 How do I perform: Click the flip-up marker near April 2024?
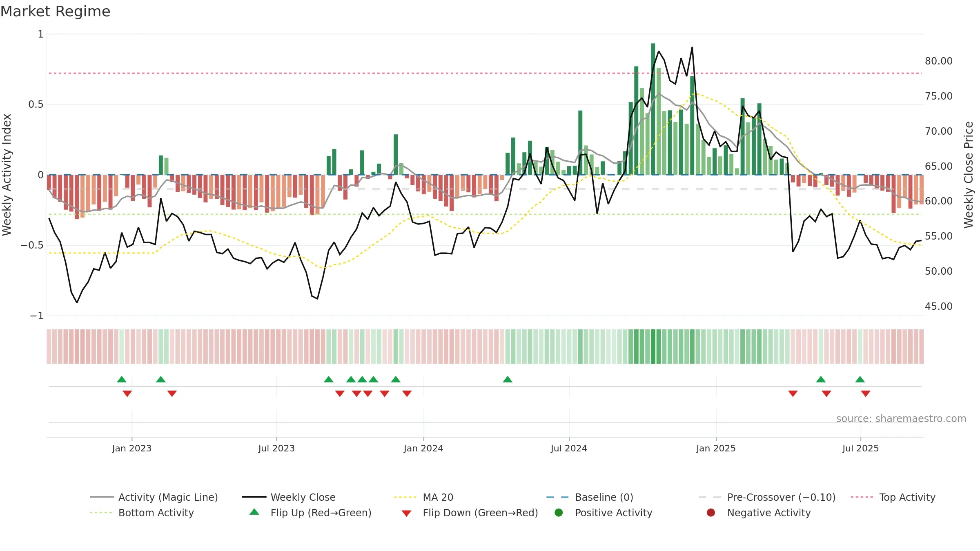508,379
